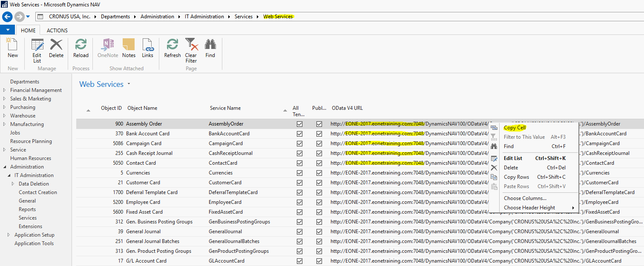
Task: Click the Clear Filter icon
Action: [191, 45]
